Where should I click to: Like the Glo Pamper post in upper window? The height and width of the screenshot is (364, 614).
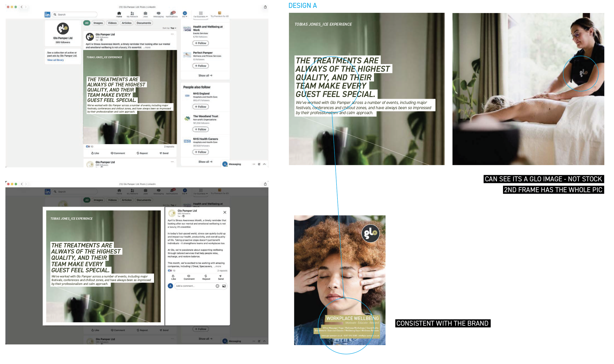95,153
